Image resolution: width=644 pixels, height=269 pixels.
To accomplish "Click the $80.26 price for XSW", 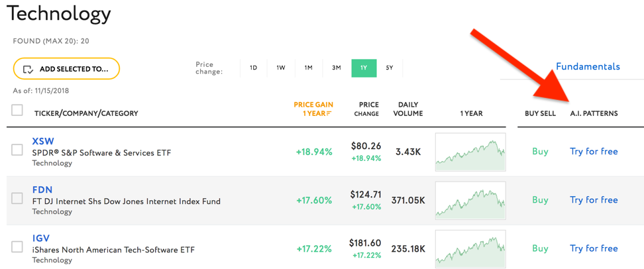I will pyautogui.click(x=366, y=146).
